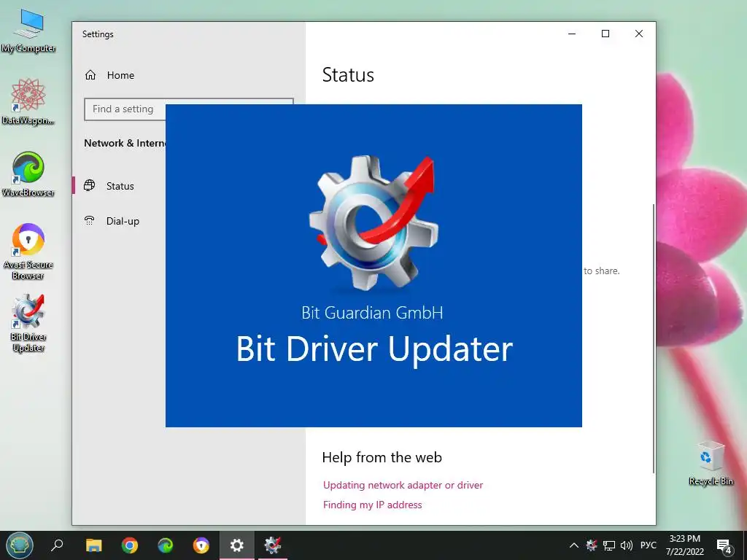Open DataWagon desktop shortcut

point(28,101)
